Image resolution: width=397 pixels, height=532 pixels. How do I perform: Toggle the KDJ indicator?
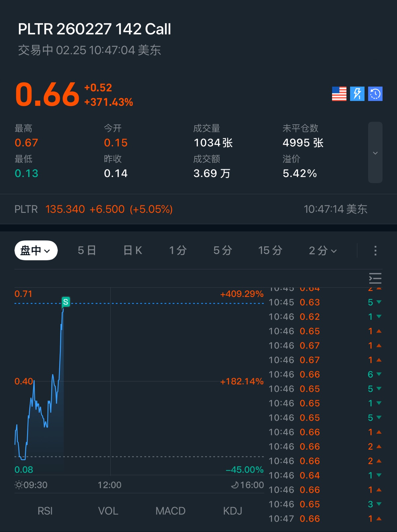tap(233, 511)
